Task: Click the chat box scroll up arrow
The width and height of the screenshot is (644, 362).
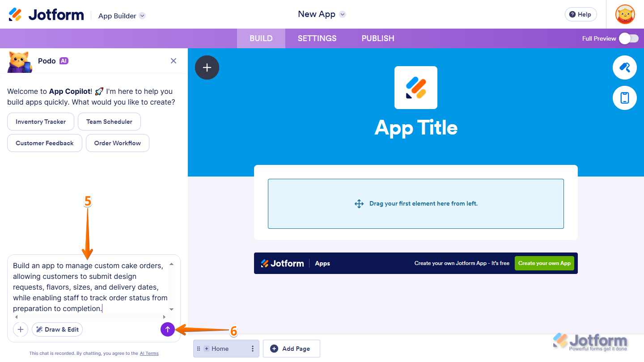Action: [171, 264]
